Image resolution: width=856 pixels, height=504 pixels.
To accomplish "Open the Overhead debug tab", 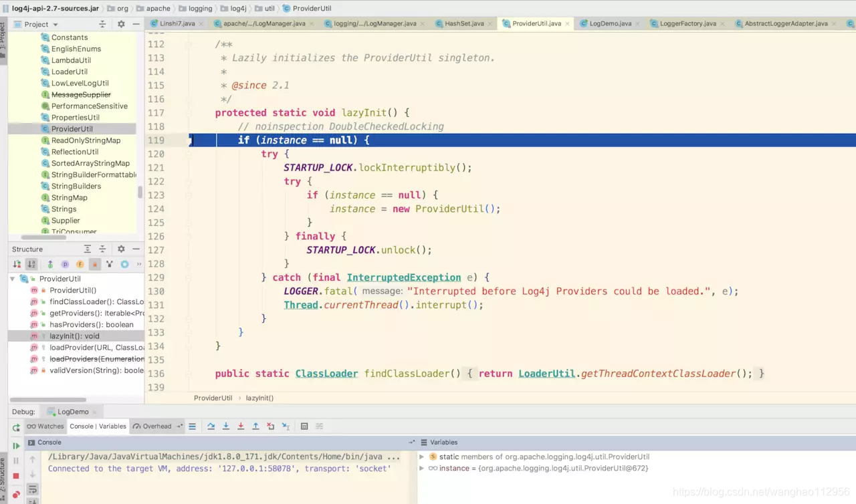I will pyautogui.click(x=152, y=426).
